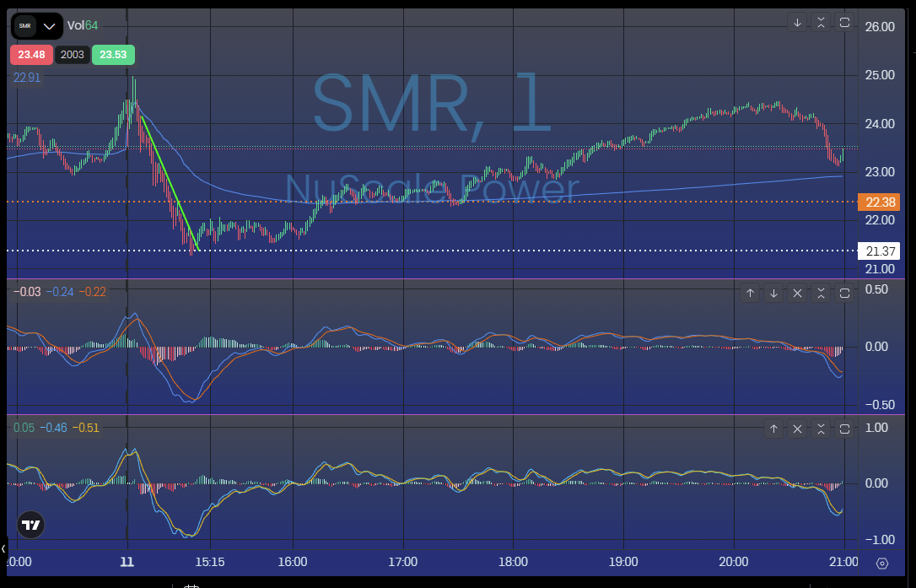Viewport: 916px width, 588px height.
Task: Click the red 23.48 sell price button
Action: pyautogui.click(x=31, y=56)
